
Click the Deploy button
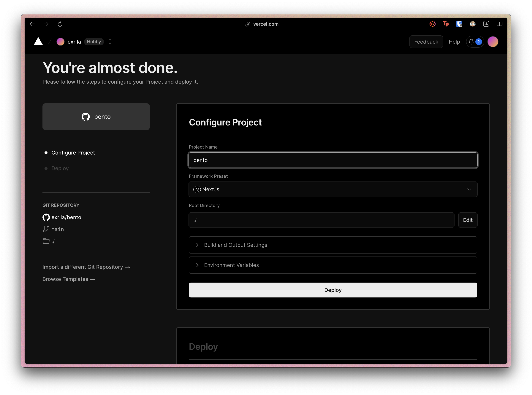point(333,290)
